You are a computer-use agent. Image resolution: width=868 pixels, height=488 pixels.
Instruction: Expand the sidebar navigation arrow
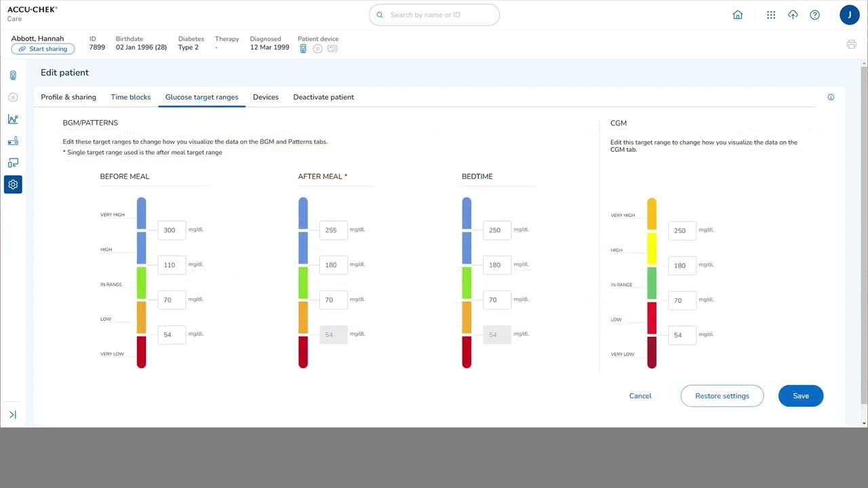tap(13, 415)
